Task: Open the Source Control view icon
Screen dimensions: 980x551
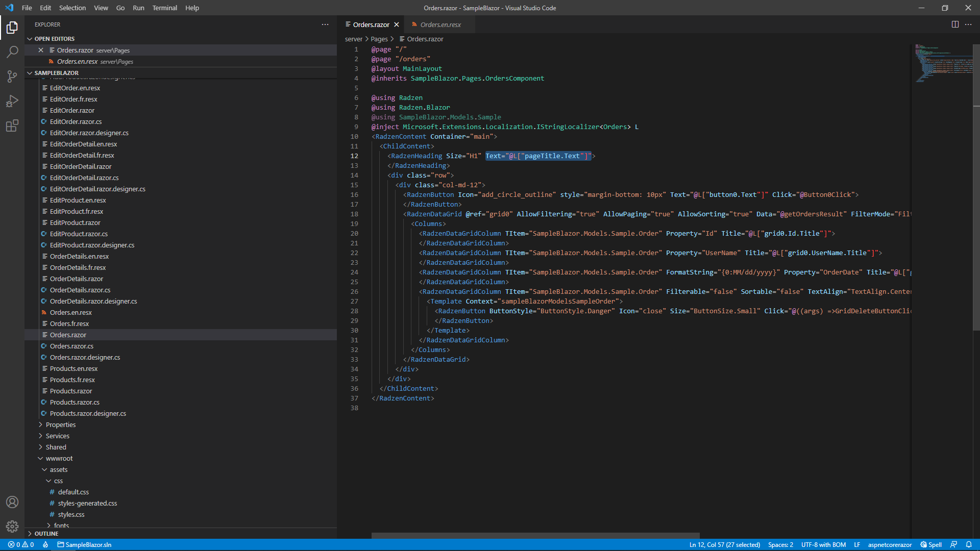Action: 12,77
